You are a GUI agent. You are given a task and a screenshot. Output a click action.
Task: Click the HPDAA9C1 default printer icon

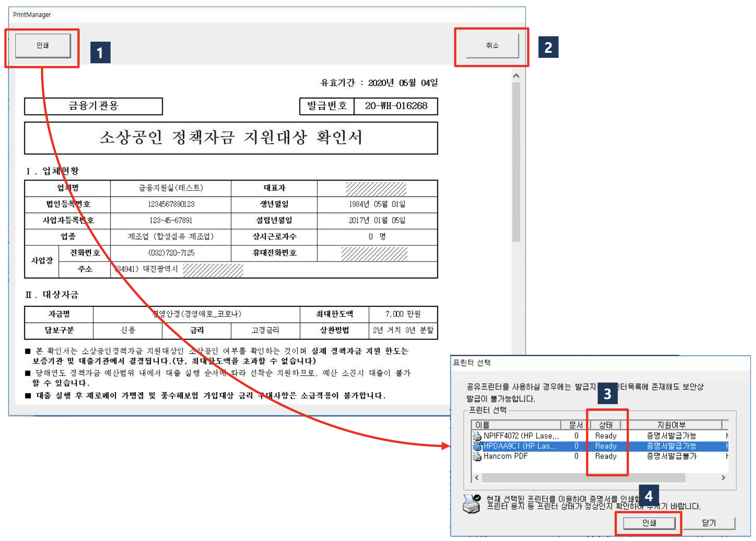tap(477, 446)
